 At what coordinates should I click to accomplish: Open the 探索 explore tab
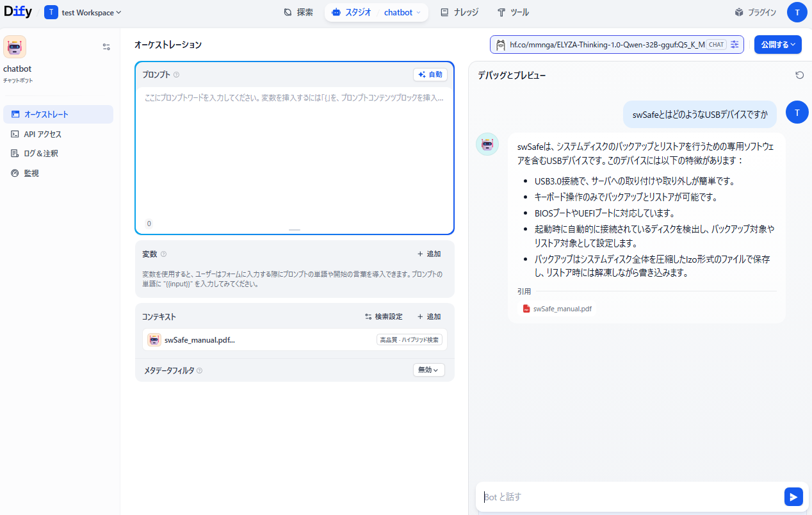tap(298, 12)
